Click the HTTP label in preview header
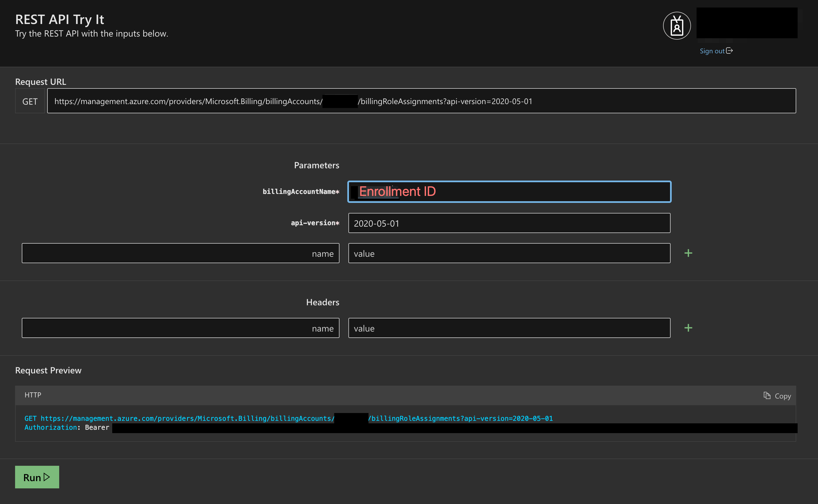 tap(33, 395)
